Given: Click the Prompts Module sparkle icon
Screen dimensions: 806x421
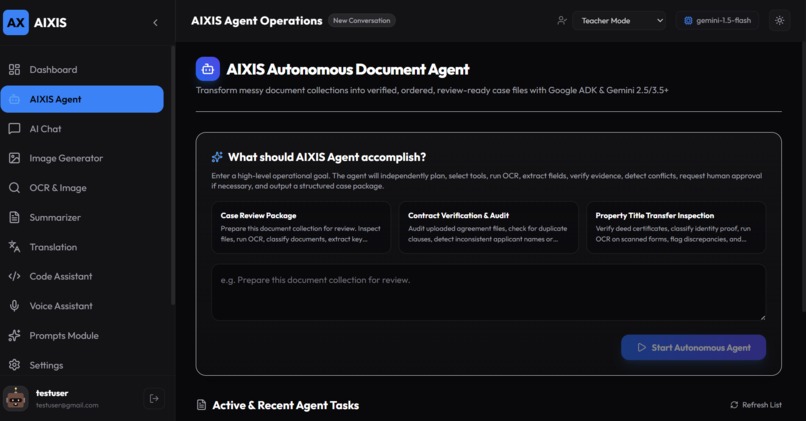Looking at the screenshot, I should point(14,336).
